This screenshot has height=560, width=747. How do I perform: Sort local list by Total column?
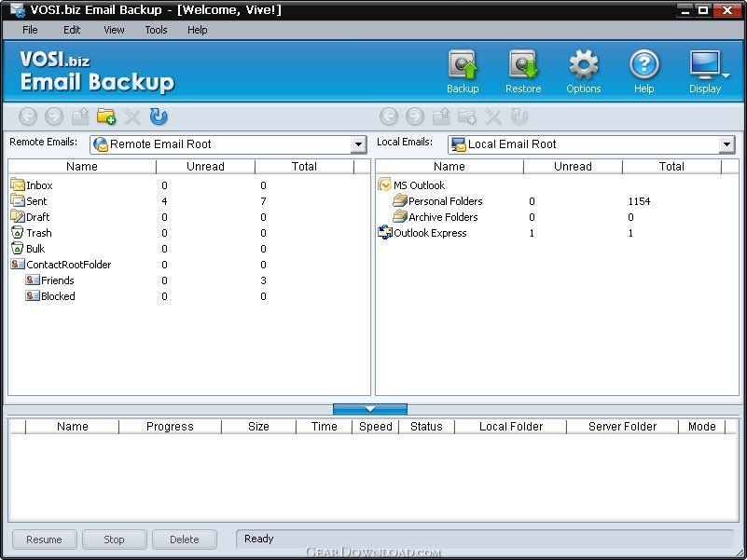pos(671,166)
